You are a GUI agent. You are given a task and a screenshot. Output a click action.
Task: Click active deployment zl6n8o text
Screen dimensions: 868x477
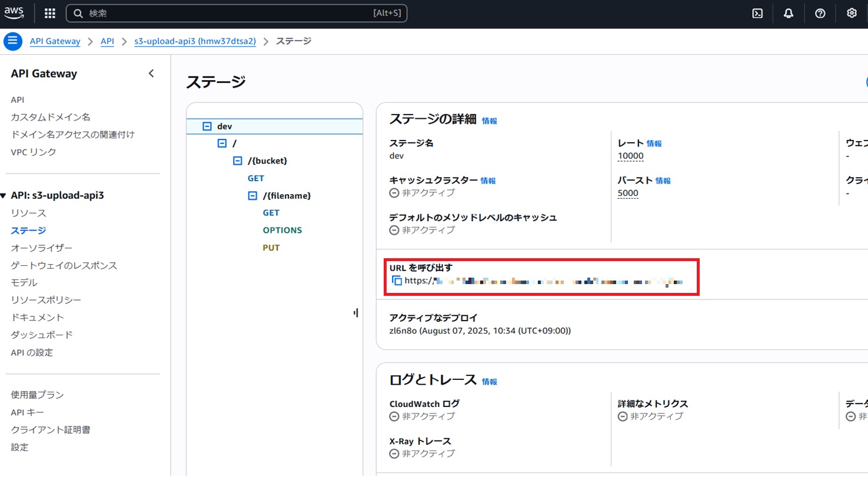(x=480, y=331)
